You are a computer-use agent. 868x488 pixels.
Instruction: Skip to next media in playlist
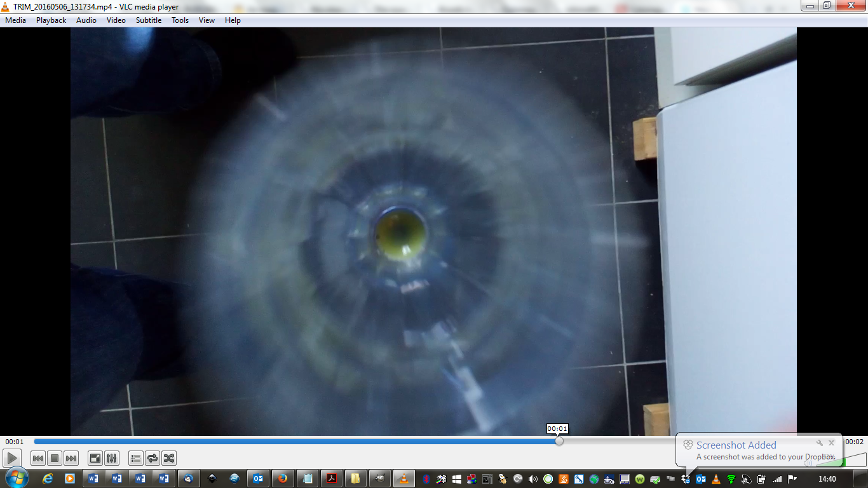click(x=71, y=458)
